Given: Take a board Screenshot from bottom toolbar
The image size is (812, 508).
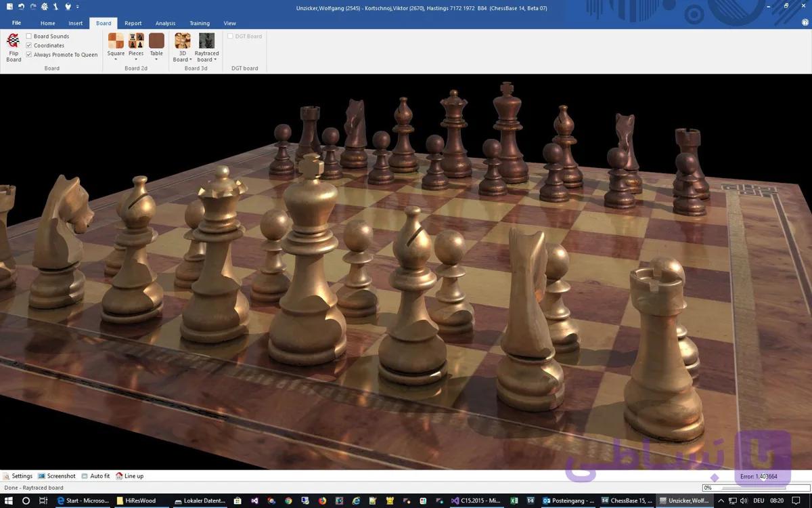Looking at the screenshot, I should [57, 476].
